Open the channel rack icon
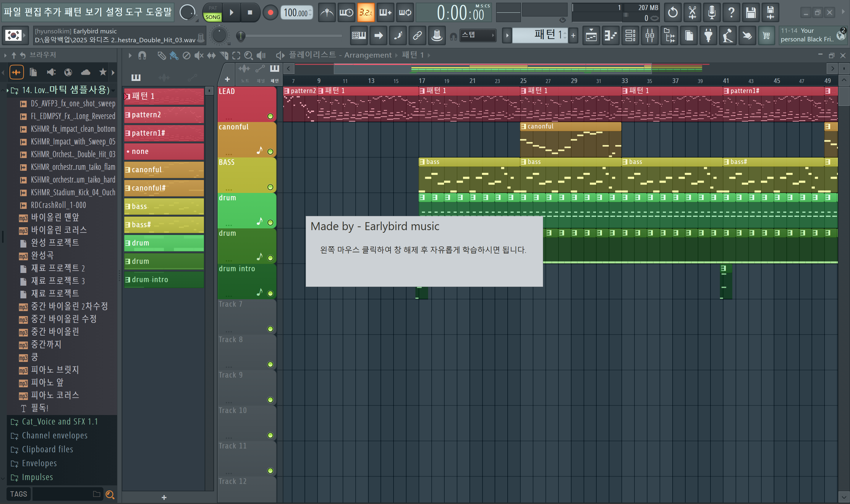Viewport: 850px width, 504px height. tap(630, 35)
